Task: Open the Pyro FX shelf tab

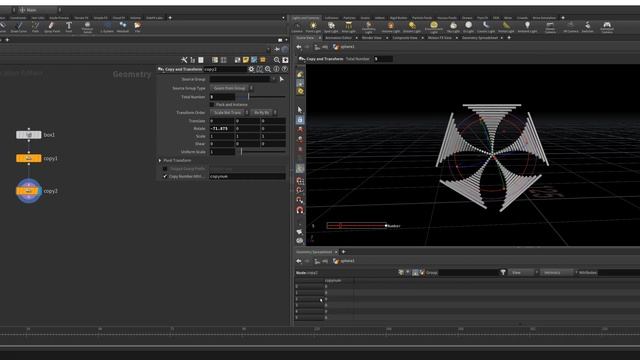Action: 482,18
